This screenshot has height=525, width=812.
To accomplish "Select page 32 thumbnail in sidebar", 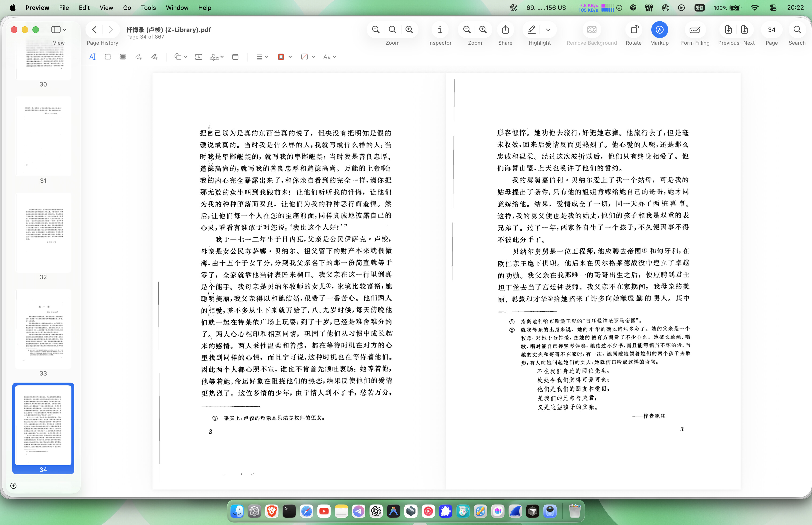I will [43, 233].
